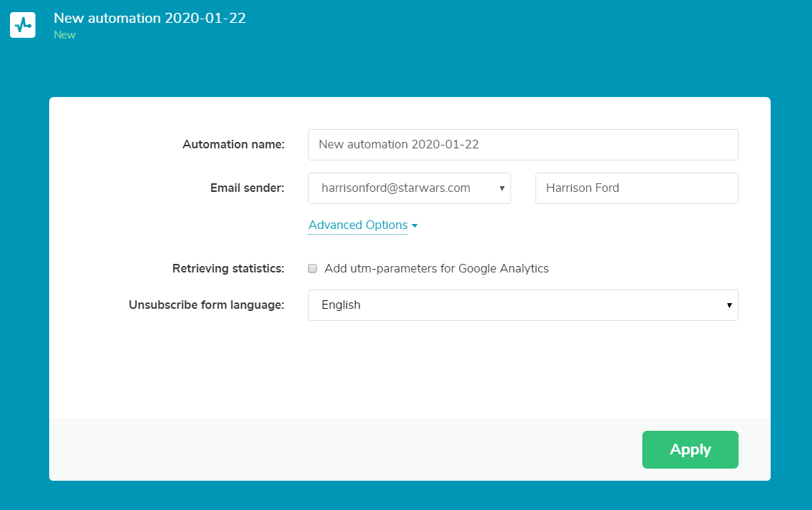Click the New status text under title
This screenshot has width=812, height=510.
[64, 35]
